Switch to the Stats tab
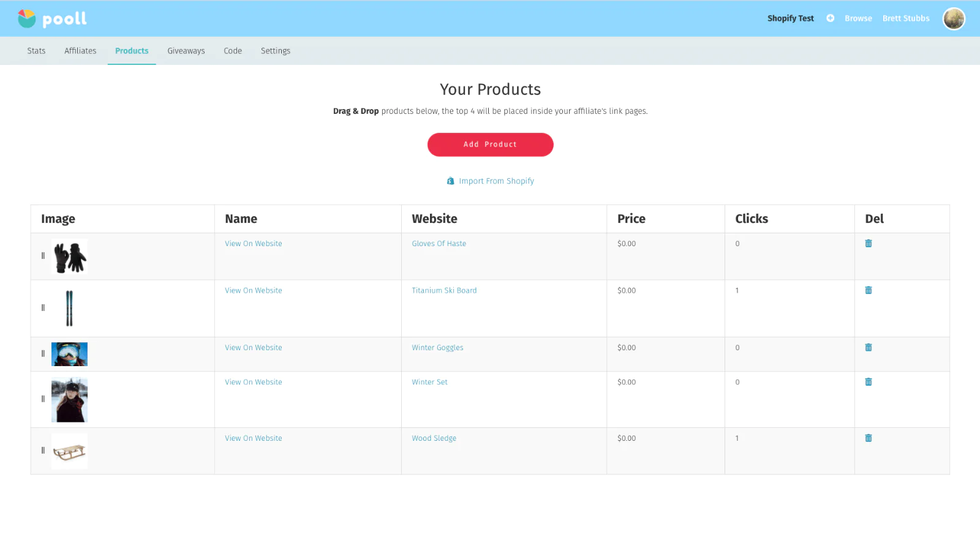The height and width of the screenshot is (551, 980). [x=36, y=51]
